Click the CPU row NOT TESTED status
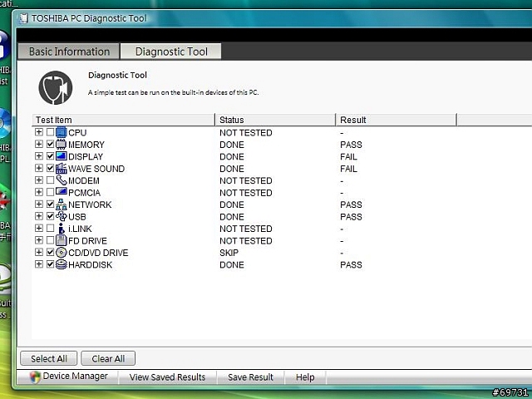 246,133
